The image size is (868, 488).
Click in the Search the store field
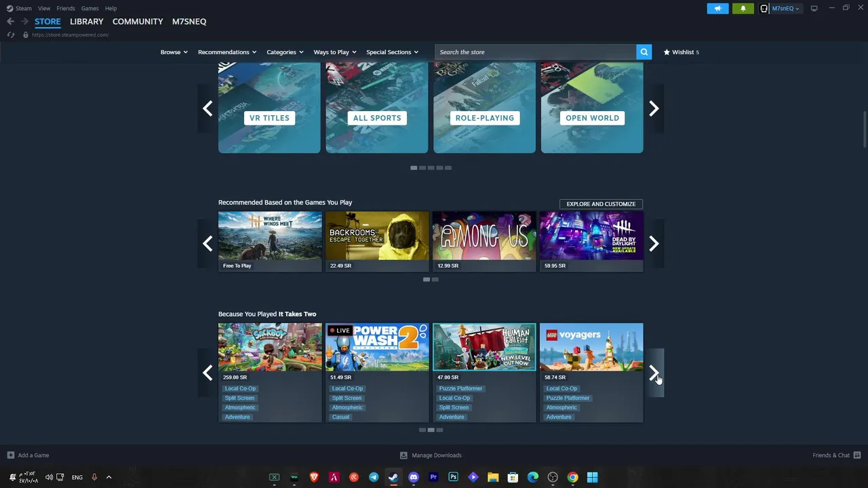536,52
